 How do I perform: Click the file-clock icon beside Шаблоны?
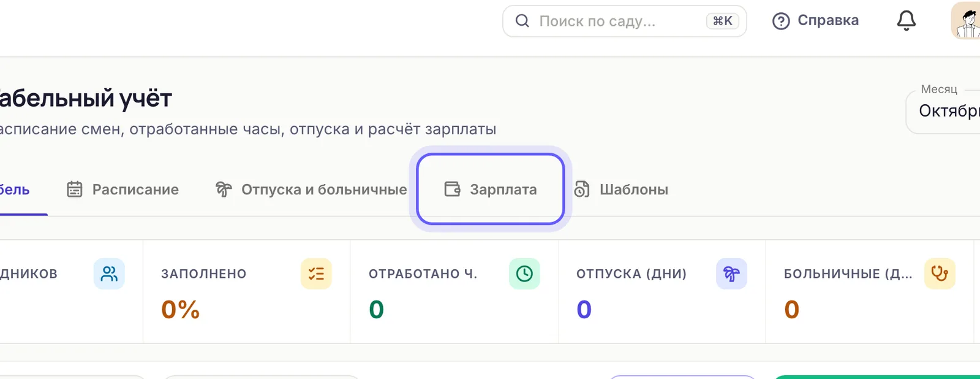pyautogui.click(x=582, y=189)
